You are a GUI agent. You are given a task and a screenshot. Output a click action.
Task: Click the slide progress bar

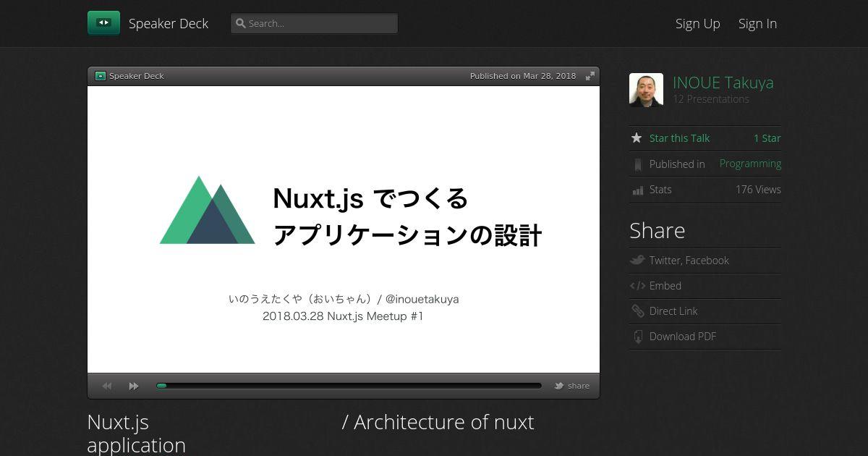pos(349,386)
